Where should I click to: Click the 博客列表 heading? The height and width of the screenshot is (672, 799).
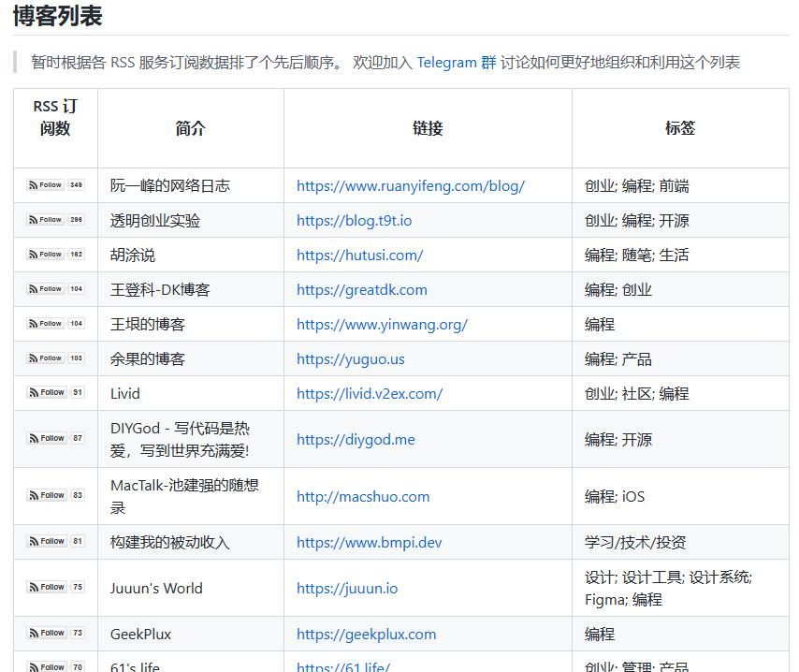point(58,16)
